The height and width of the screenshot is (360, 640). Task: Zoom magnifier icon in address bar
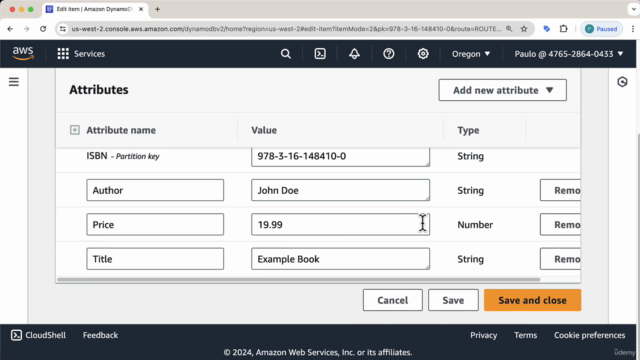509,29
